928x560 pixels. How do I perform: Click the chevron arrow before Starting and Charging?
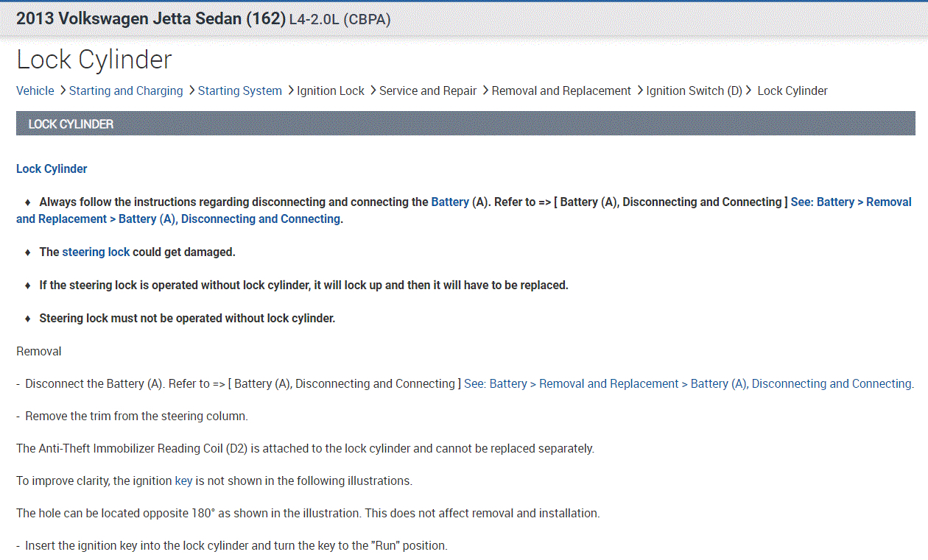(x=62, y=90)
